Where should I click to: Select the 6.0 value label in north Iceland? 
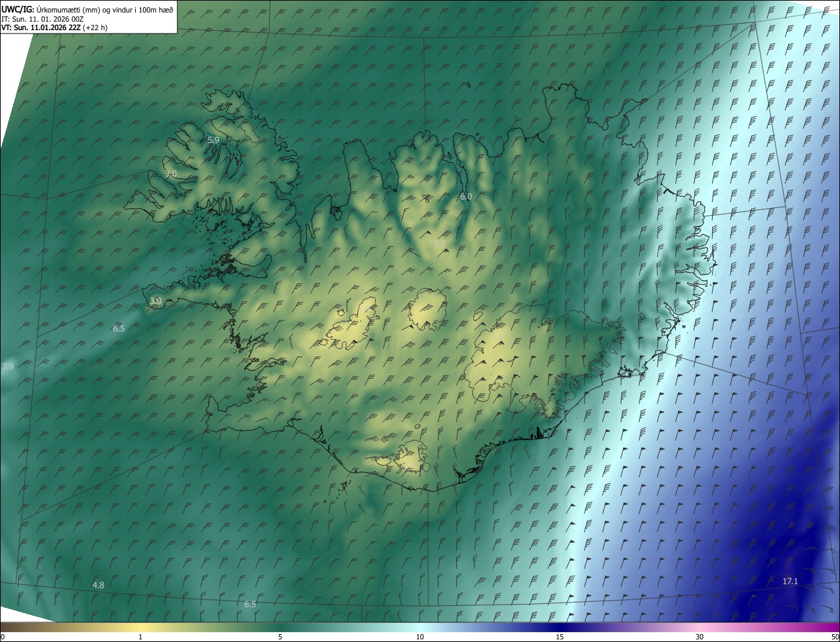(x=466, y=196)
